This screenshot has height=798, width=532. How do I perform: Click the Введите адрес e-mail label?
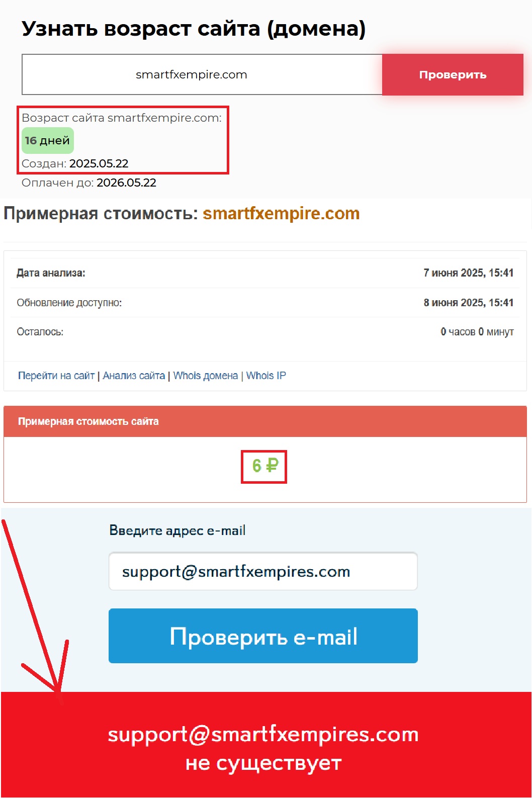178,530
